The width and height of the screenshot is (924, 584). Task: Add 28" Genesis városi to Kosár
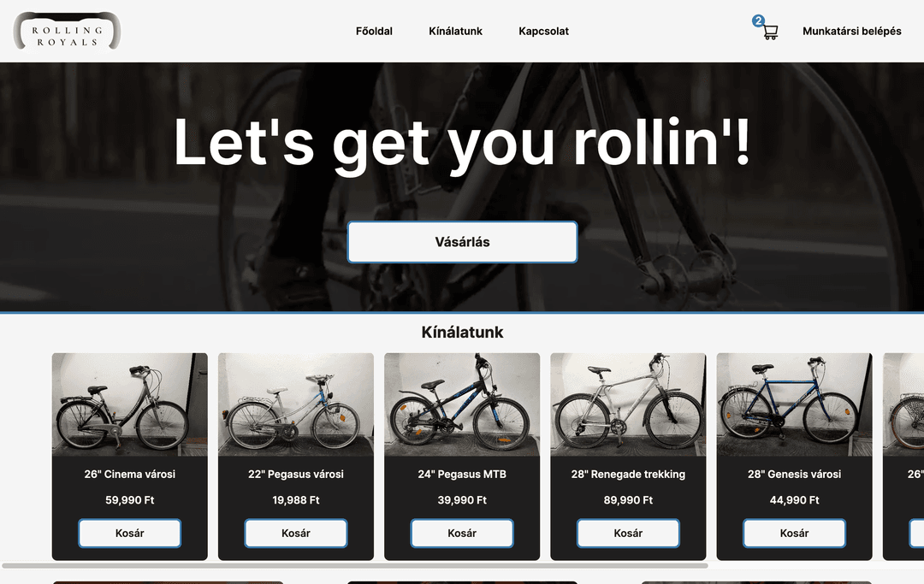794,534
